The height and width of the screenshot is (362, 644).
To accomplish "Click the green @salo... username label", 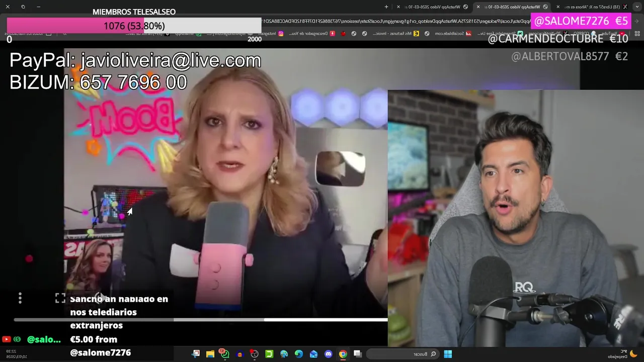I will (x=44, y=339).
